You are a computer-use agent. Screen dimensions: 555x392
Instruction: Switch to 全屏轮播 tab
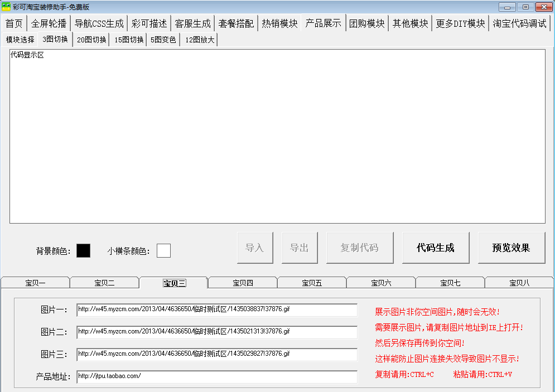[x=49, y=23]
